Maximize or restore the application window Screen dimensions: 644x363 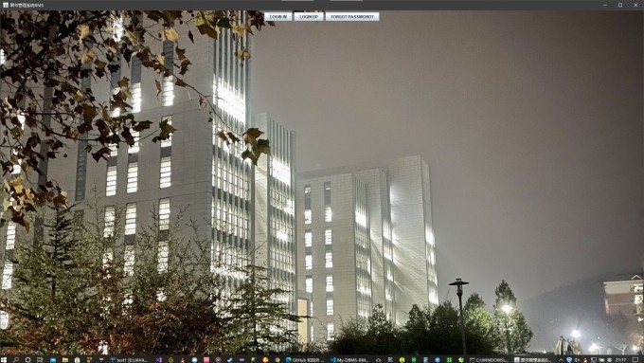tap(620, 5)
